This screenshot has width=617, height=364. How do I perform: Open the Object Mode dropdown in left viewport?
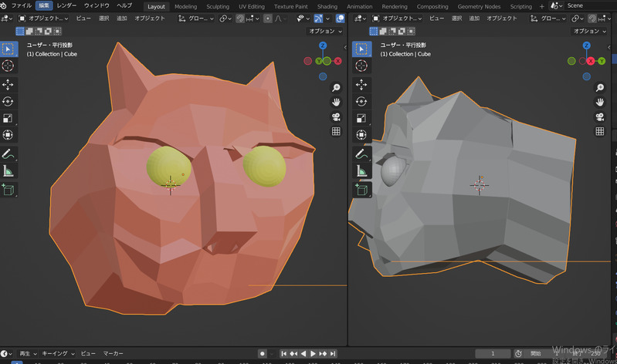pos(42,18)
